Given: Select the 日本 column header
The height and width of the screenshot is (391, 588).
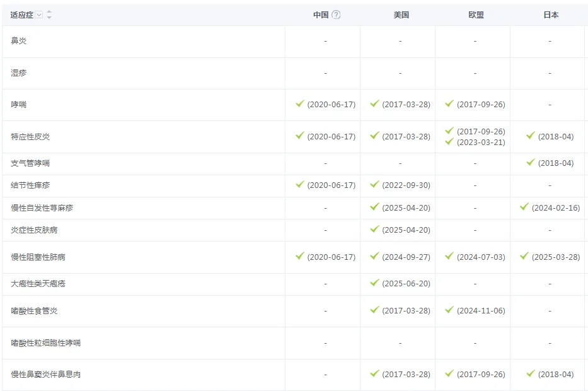Looking at the screenshot, I should point(551,15).
